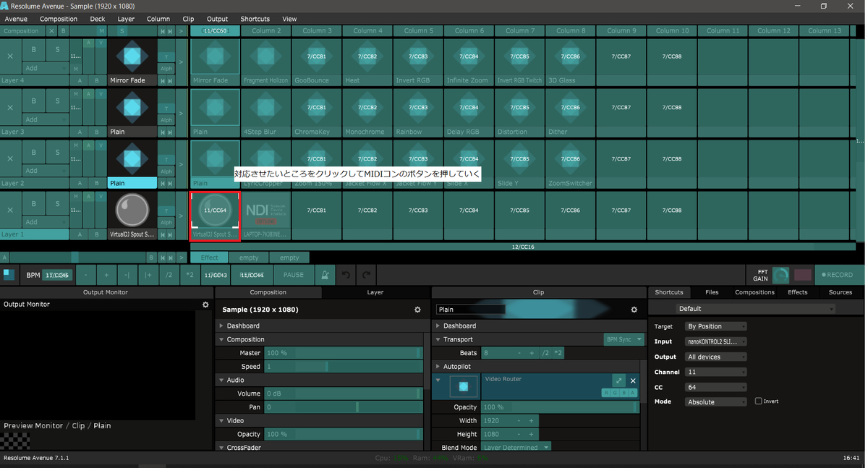Viewport: 868px width, 468px height.
Task: Switch to the Effects tab
Action: pos(798,292)
